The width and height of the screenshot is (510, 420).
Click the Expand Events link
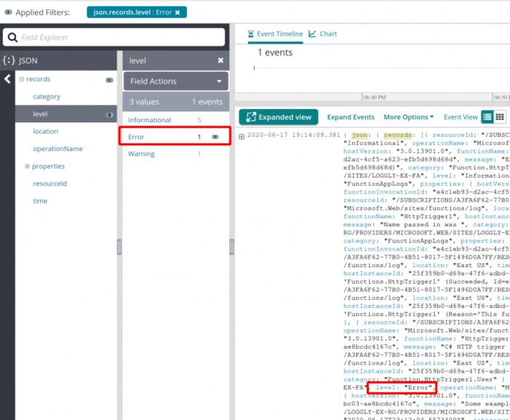pos(350,116)
